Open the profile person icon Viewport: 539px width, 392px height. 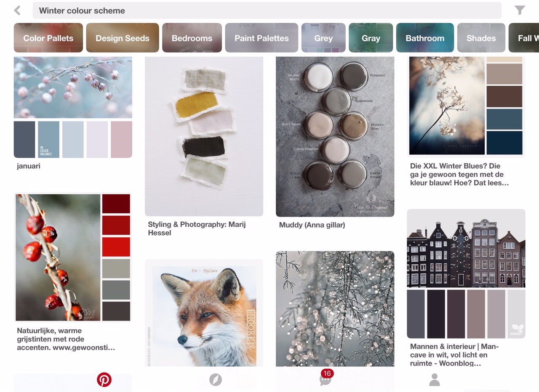click(435, 380)
